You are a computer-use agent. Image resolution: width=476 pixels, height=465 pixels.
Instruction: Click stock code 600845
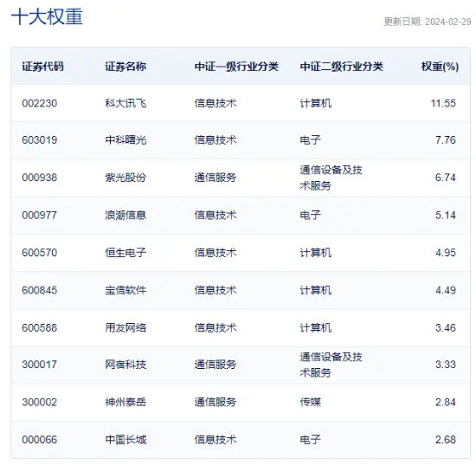click(x=40, y=290)
